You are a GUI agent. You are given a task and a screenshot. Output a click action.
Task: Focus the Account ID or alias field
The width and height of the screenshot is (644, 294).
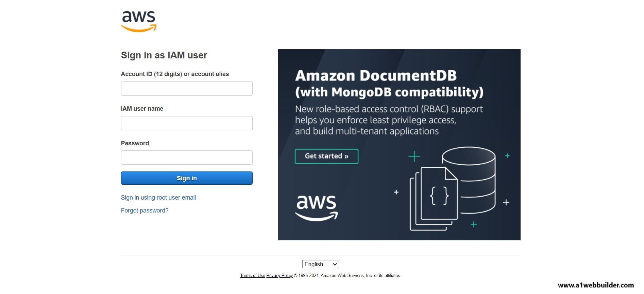[187, 89]
